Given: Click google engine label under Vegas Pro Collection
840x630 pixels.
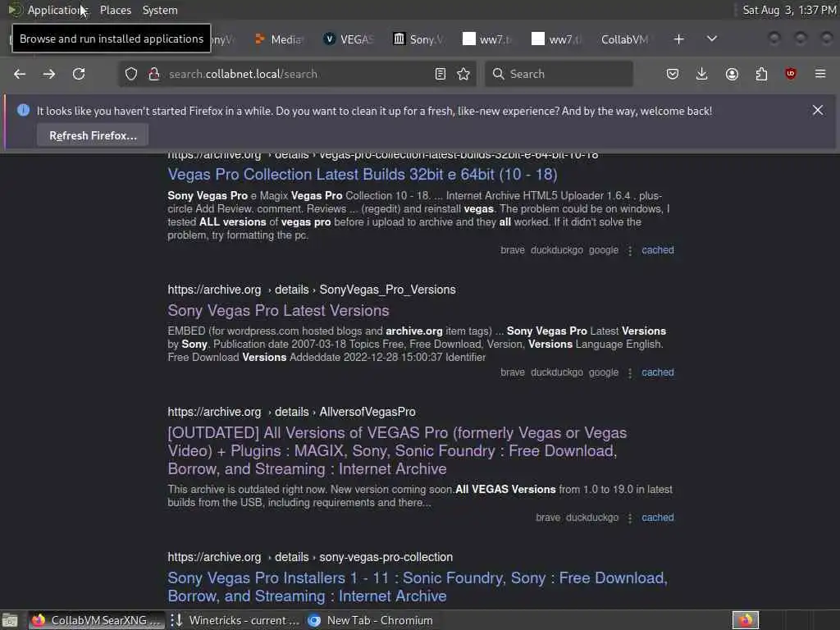Looking at the screenshot, I should (603, 250).
